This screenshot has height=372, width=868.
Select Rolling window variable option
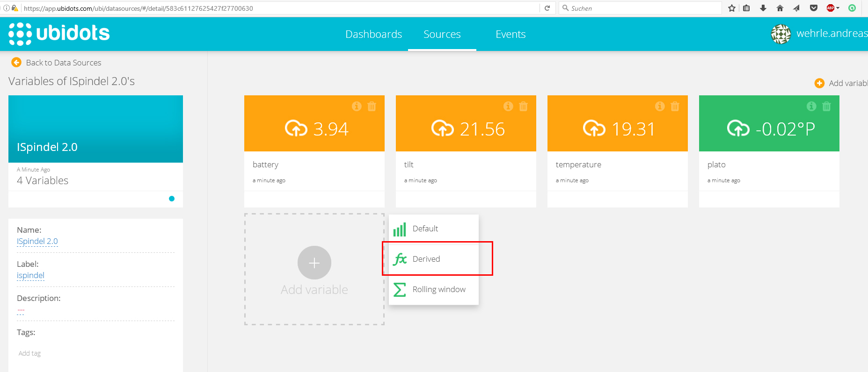(438, 289)
